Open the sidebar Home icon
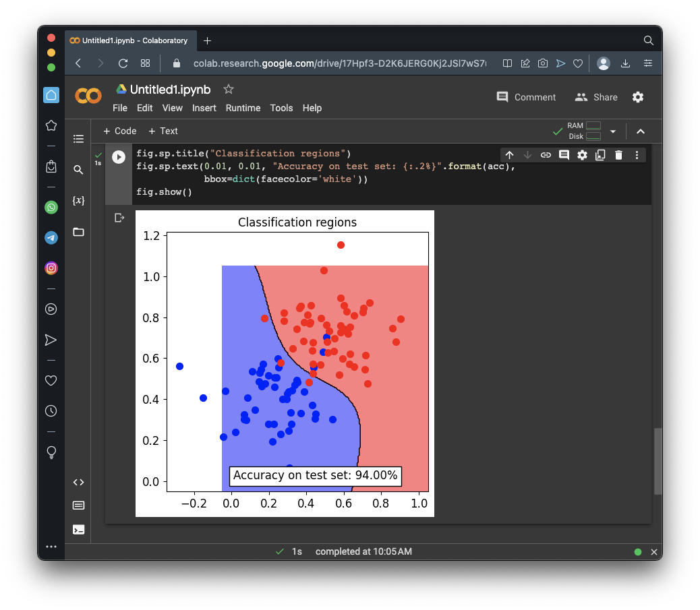Viewport: 700px width, 610px height. (x=51, y=95)
